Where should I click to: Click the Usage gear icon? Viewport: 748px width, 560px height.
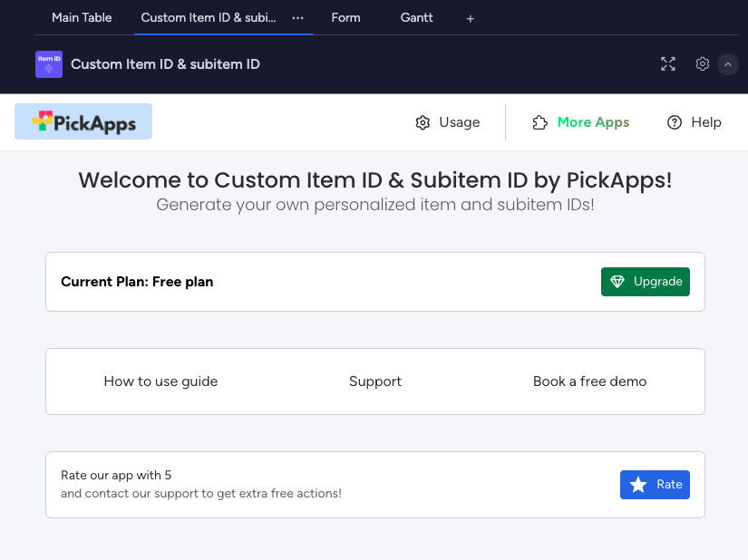coord(423,122)
